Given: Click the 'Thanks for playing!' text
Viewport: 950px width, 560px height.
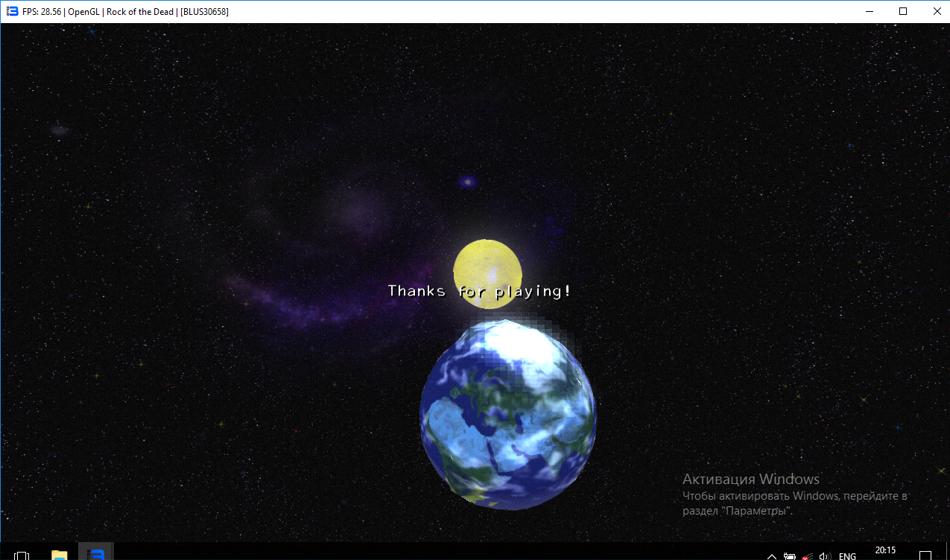Looking at the screenshot, I should [x=480, y=291].
